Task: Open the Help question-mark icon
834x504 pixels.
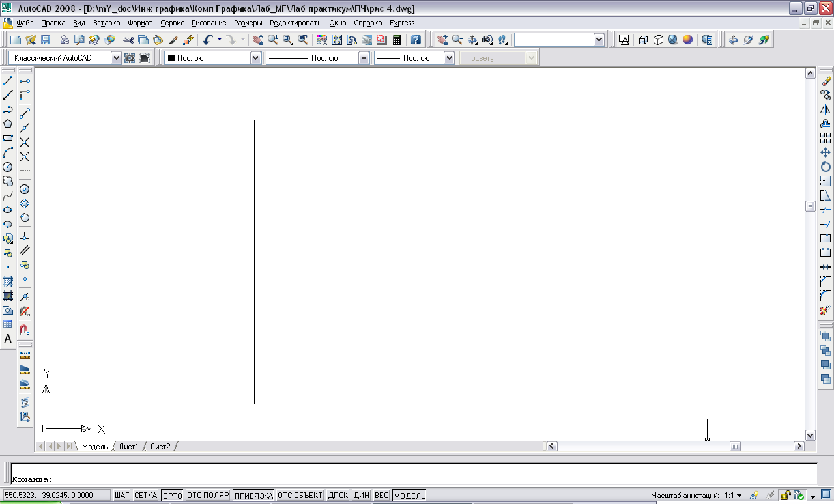Action: (x=416, y=40)
